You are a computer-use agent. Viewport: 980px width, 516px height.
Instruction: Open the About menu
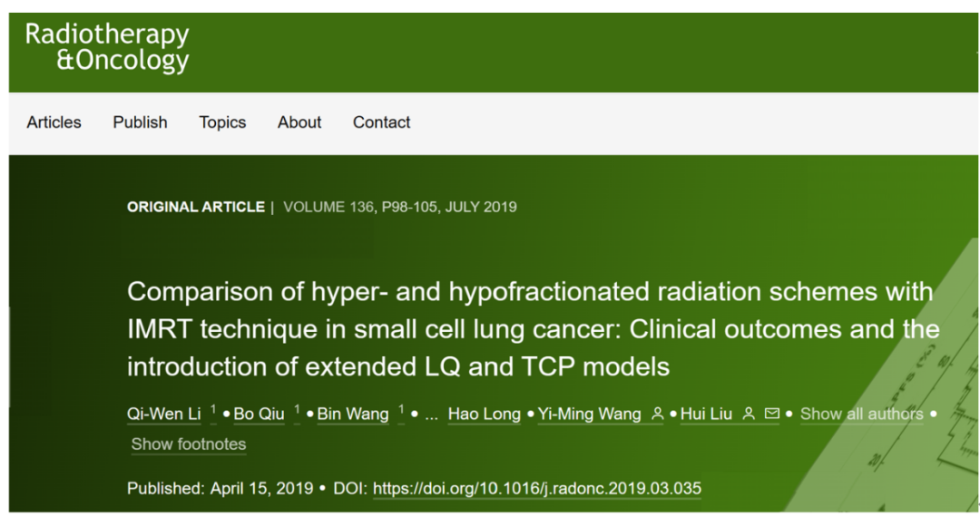point(299,122)
